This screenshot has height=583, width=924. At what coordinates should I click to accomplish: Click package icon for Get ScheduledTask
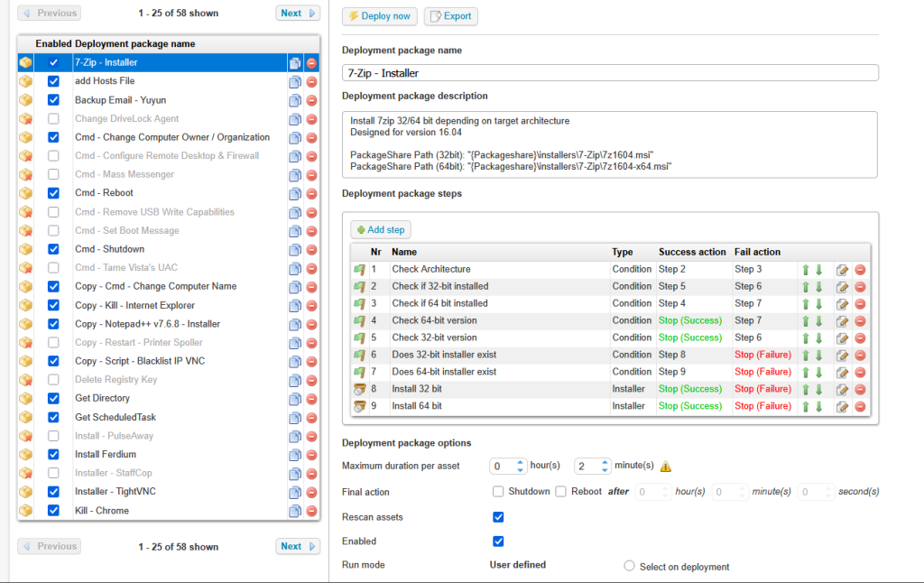25,417
